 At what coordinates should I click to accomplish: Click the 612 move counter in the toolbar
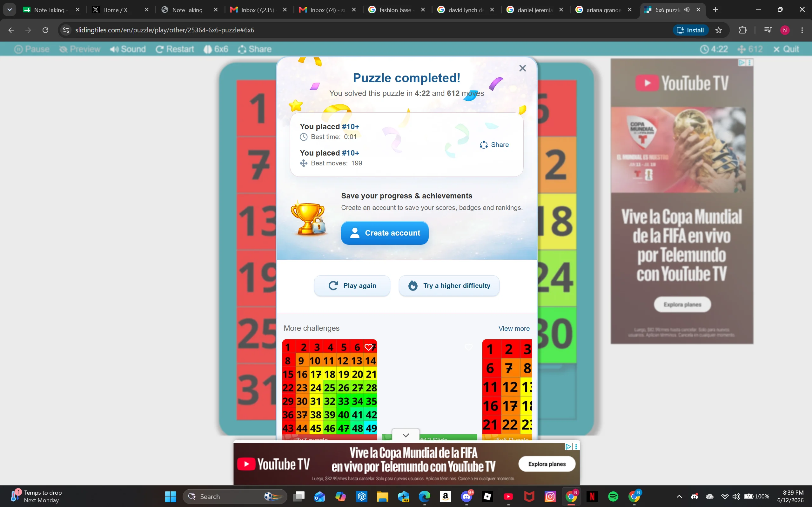point(750,49)
